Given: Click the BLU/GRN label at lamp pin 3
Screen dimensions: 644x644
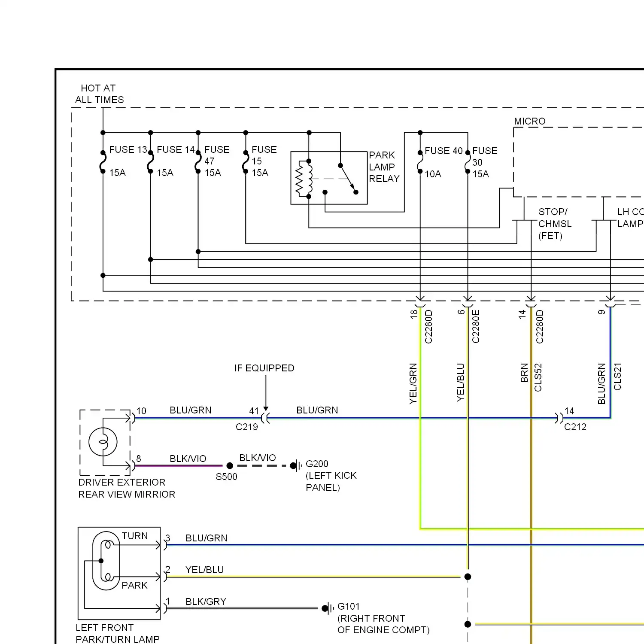Looking at the screenshot, I should point(207,538).
